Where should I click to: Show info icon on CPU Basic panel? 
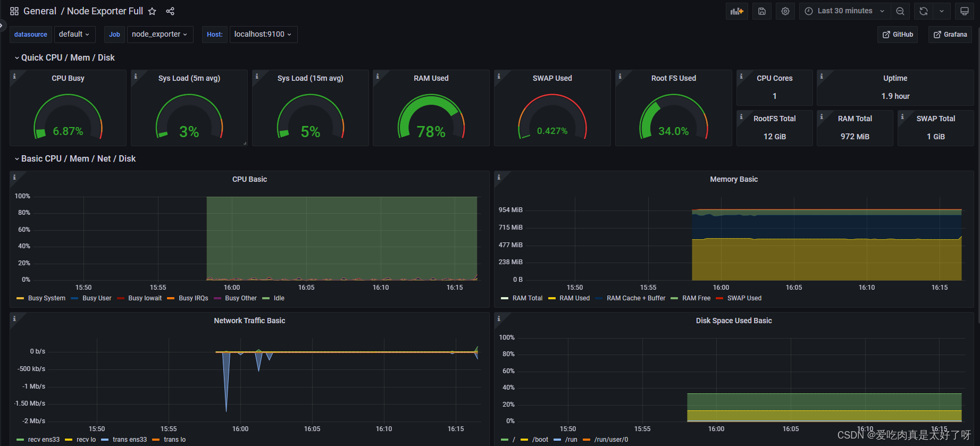tap(14, 177)
